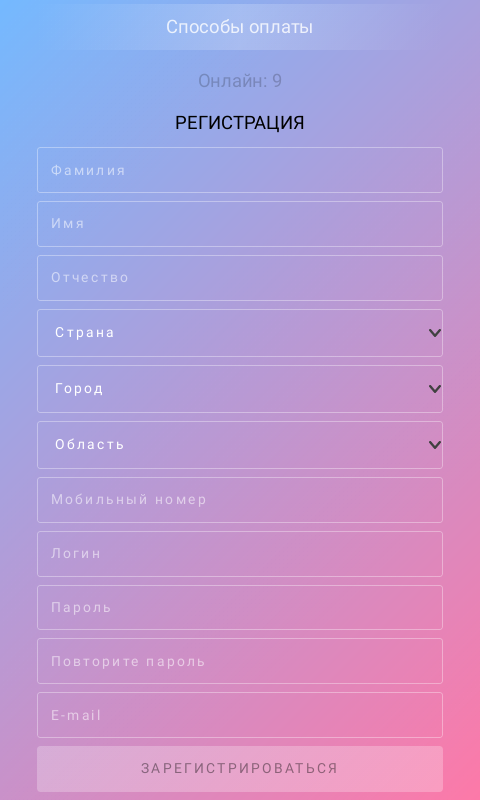Pick a region via the Область label
The width and height of the screenshot is (480, 800).
[x=90, y=445]
